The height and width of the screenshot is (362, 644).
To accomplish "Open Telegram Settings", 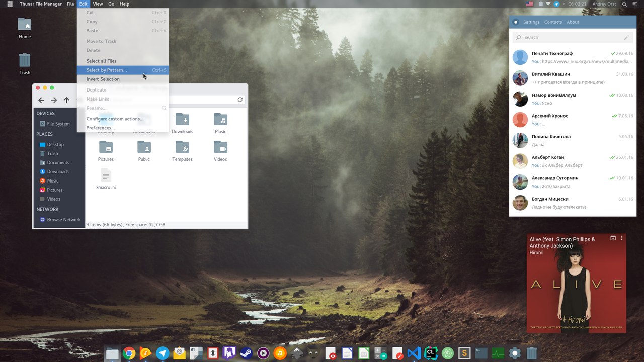I will (531, 22).
